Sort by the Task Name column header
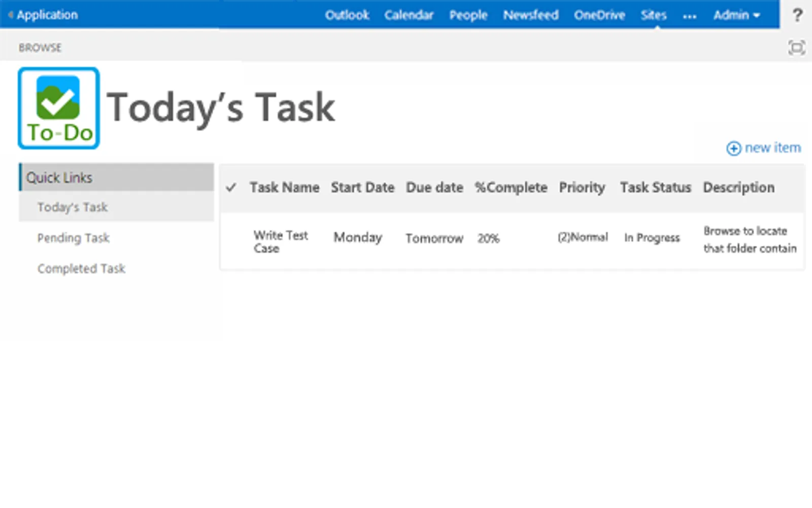Image resolution: width=812 pixels, height=508 pixels. coord(285,187)
